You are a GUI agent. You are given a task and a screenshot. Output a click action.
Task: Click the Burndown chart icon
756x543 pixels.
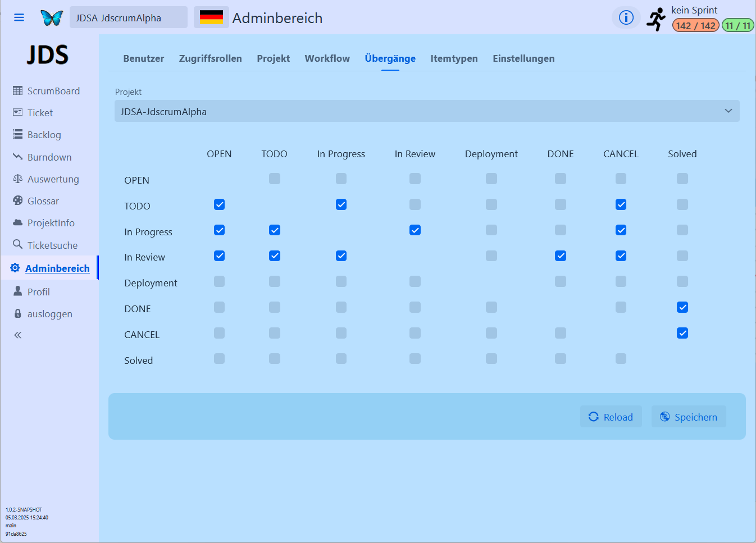pyautogui.click(x=18, y=157)
